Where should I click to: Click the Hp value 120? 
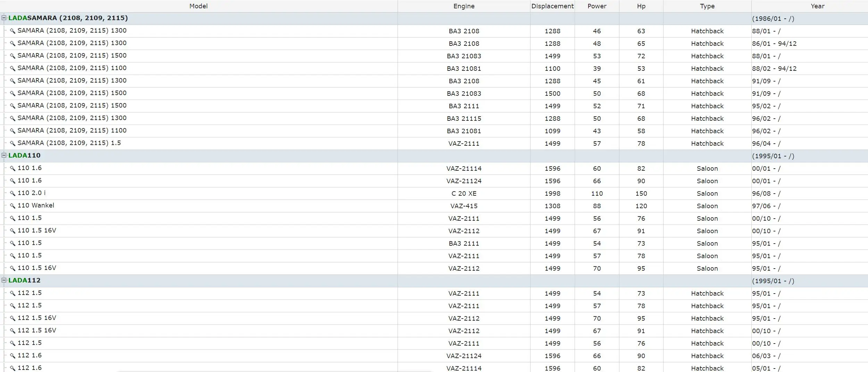(x=641, y=206)
